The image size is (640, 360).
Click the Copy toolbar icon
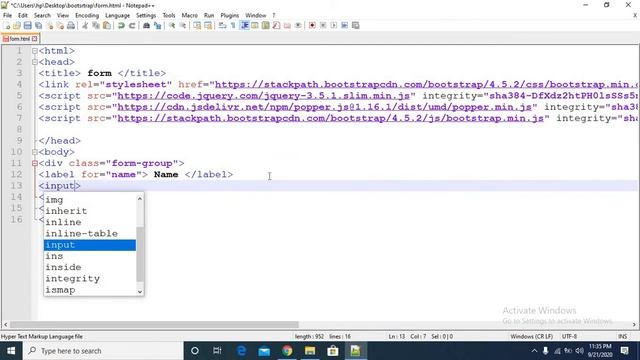point(96,25)
